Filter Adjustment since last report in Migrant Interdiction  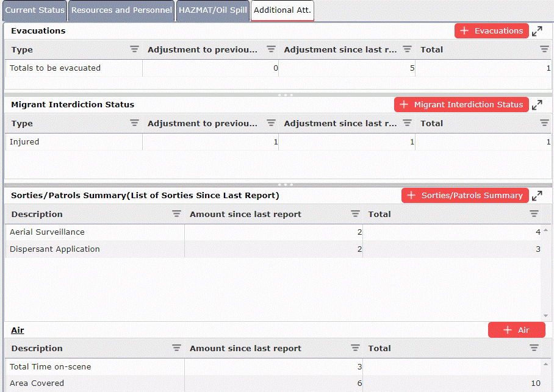(x=407, y=123)
